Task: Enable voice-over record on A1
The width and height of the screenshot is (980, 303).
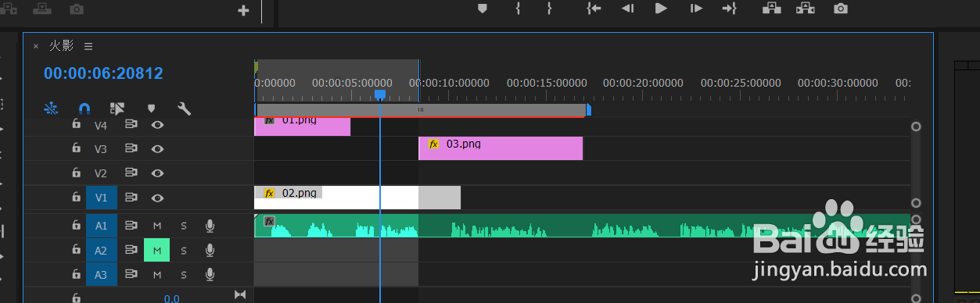Action: (210, 226)
